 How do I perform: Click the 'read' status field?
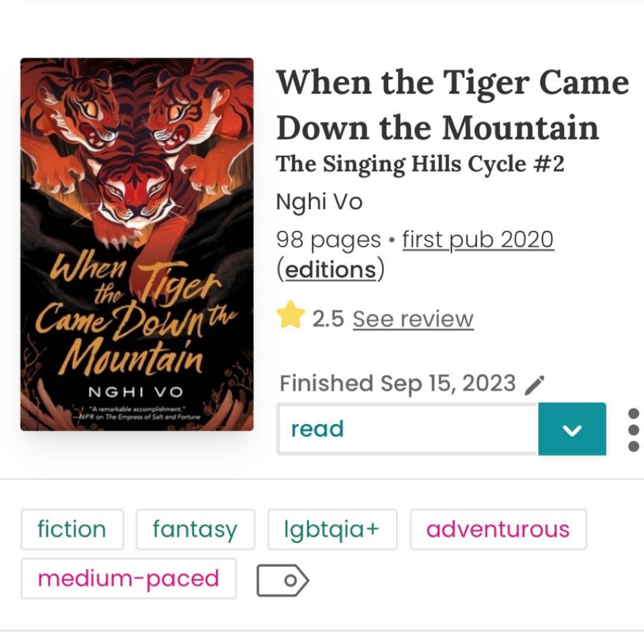[408, 429]
